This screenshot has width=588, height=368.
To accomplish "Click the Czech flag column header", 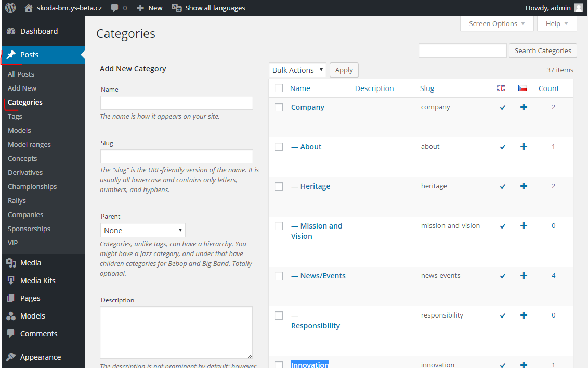I will (522, 88).
